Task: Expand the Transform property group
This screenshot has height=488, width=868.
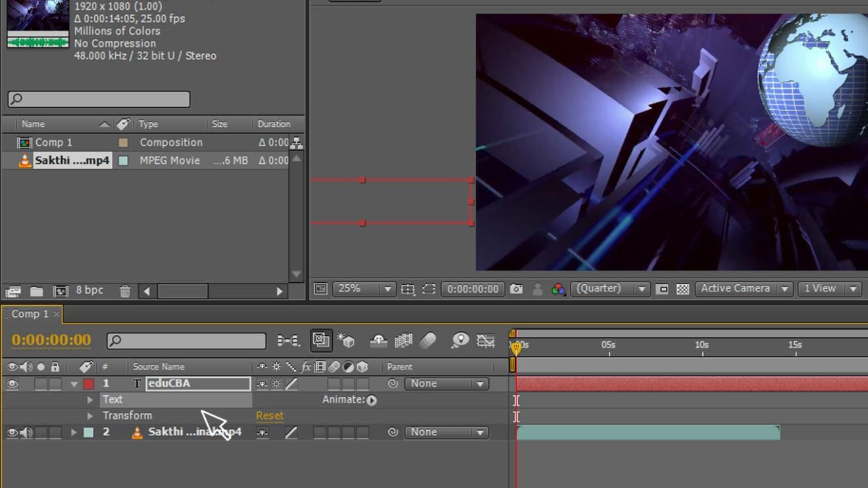Action: tap(90, 416)
